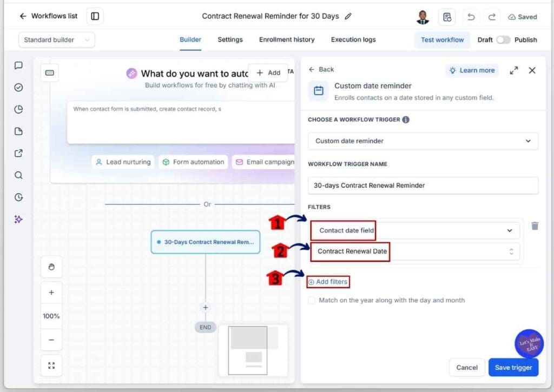
Task: Open the pie chart sidebar icon
Action: tap(19, 109)
